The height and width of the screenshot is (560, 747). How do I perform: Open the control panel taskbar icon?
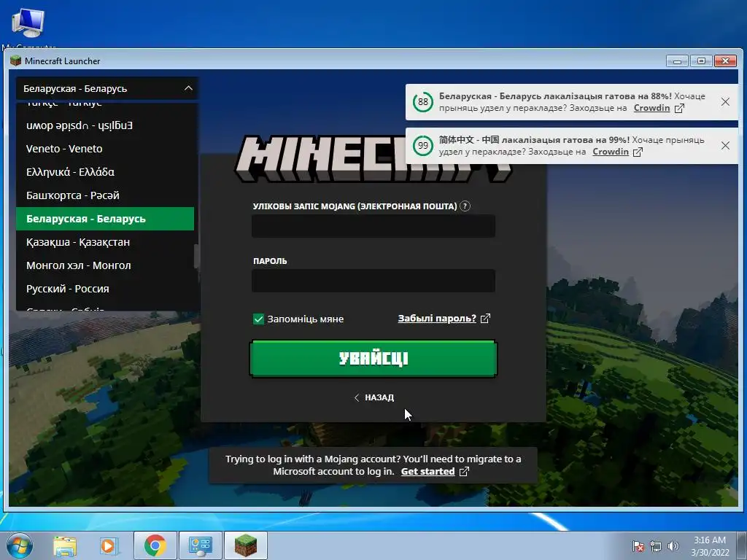point(200,545)
